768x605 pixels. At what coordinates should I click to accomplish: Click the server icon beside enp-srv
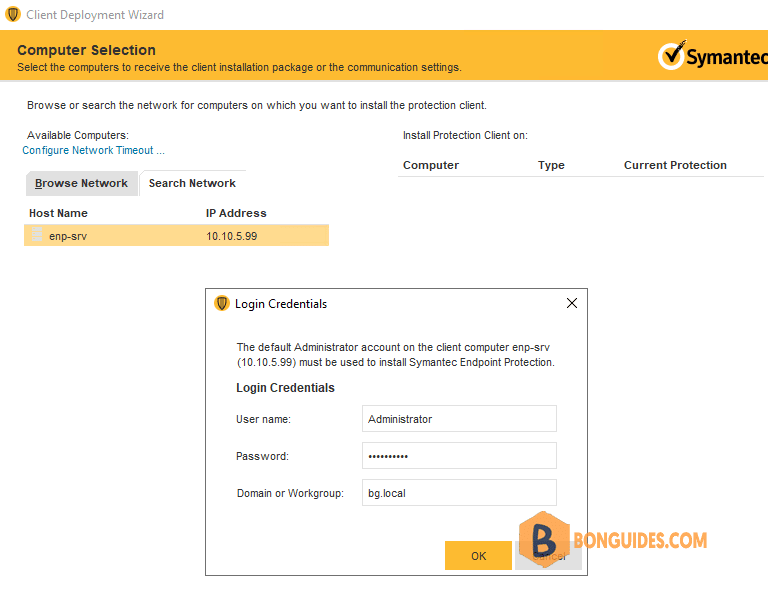click(x=37, y=234)
